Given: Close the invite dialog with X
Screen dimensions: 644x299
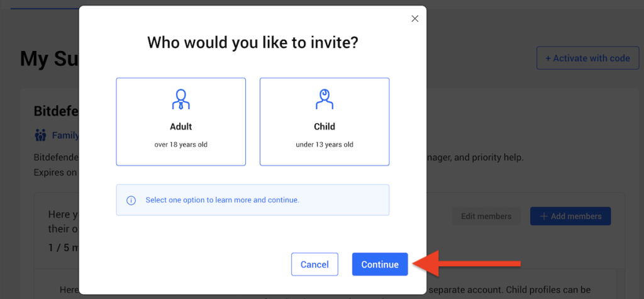Looking at the screenshot, I should 414,19.
